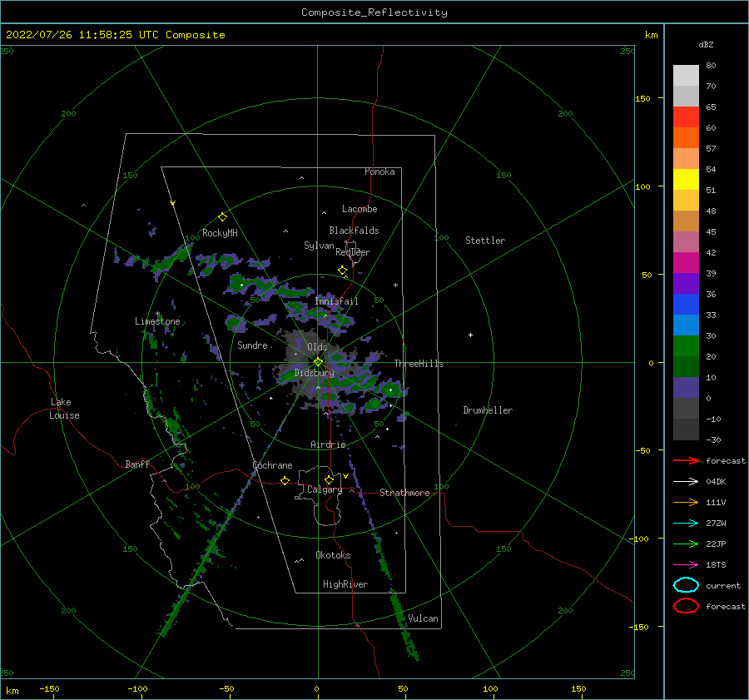Click the -150 value on bottom axis
Viewport: 749px width, 700px height.
coord(49,688)
